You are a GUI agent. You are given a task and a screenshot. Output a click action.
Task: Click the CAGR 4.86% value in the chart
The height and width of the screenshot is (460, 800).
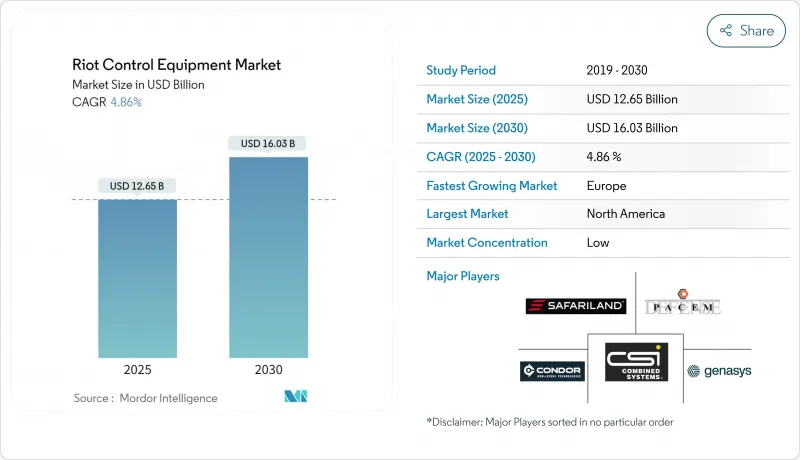[126, 102]
